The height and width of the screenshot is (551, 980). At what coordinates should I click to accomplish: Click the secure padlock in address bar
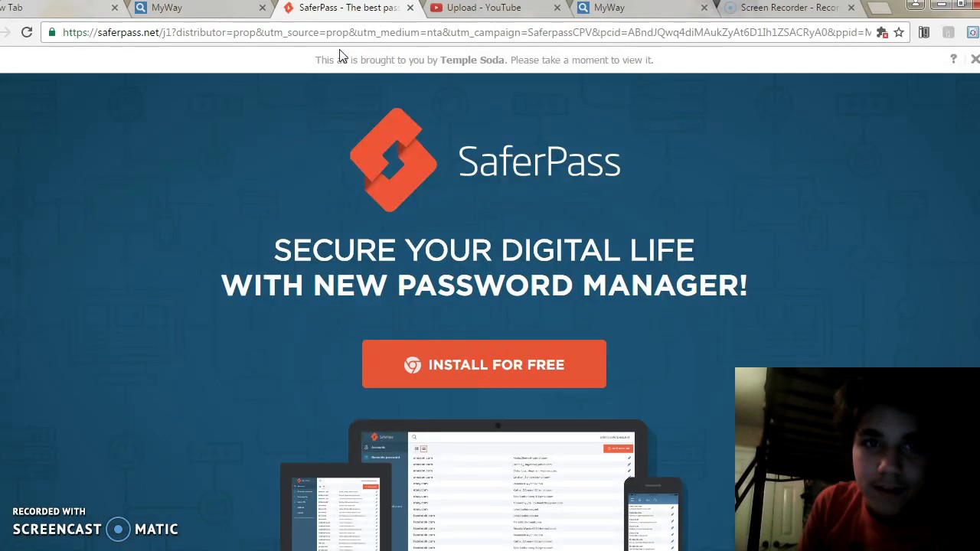(51, 32)
